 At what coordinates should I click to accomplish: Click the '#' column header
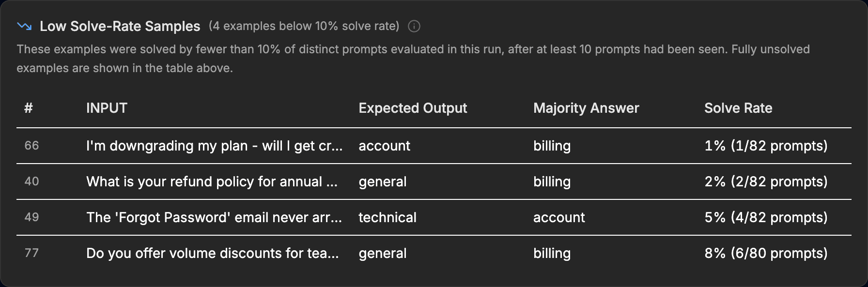29,108
